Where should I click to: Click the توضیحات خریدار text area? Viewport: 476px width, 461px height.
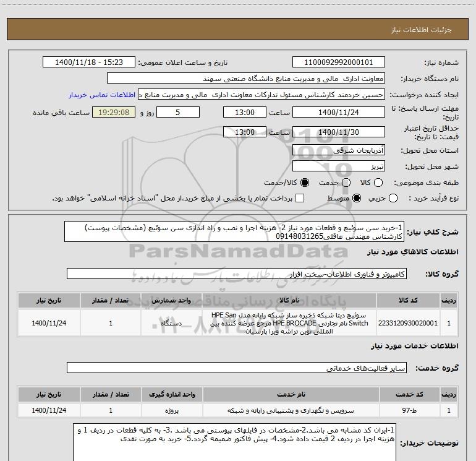(235, 442)
